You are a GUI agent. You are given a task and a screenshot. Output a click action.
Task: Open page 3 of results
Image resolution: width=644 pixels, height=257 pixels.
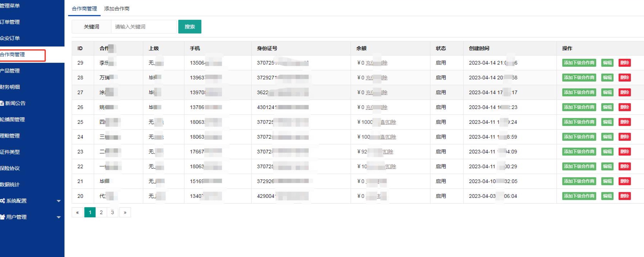pos(113,212)
